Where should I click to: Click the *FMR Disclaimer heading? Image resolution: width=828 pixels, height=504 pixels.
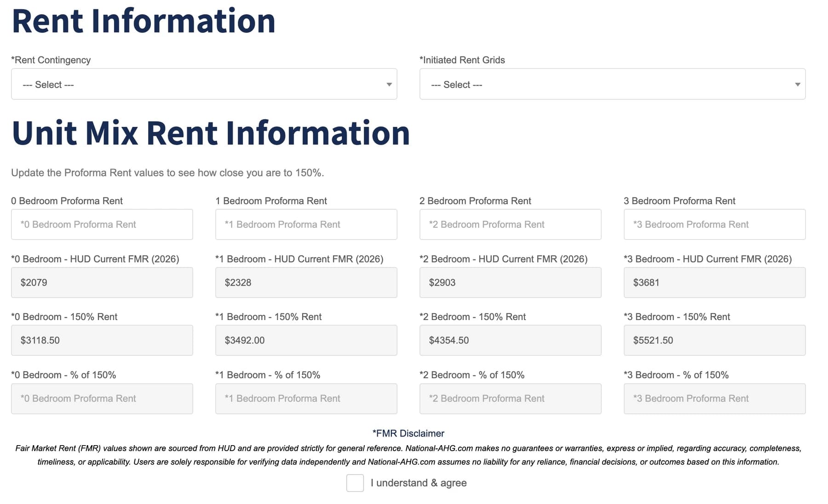[x=408, y=433]
